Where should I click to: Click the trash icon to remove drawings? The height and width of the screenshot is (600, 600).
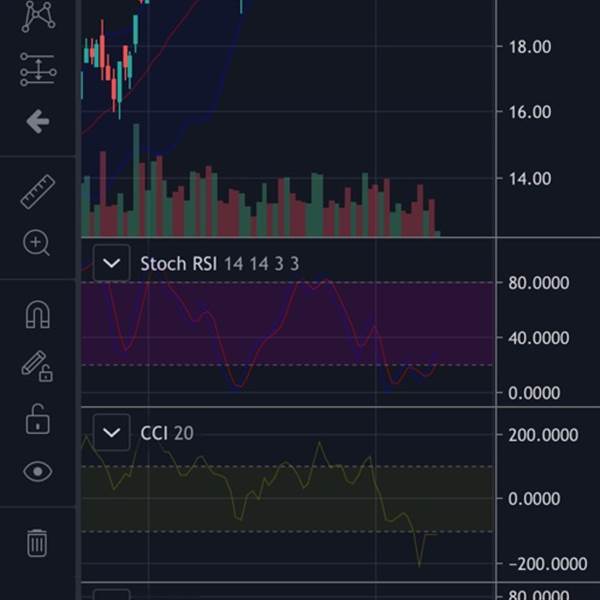[x=37, y=543]
